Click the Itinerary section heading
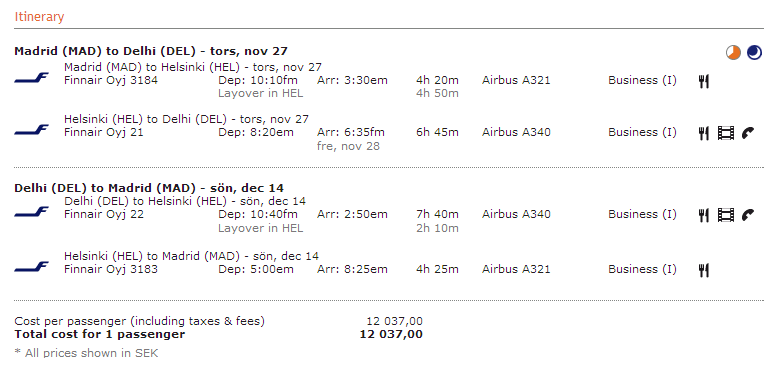Viewport: 768px width, 372px height. (x=39, y=17)
